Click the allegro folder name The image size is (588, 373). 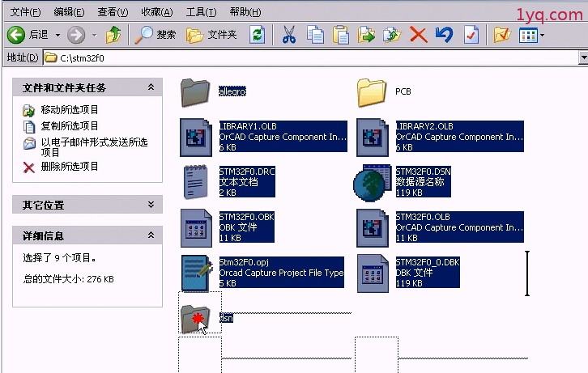coord(232,91)
